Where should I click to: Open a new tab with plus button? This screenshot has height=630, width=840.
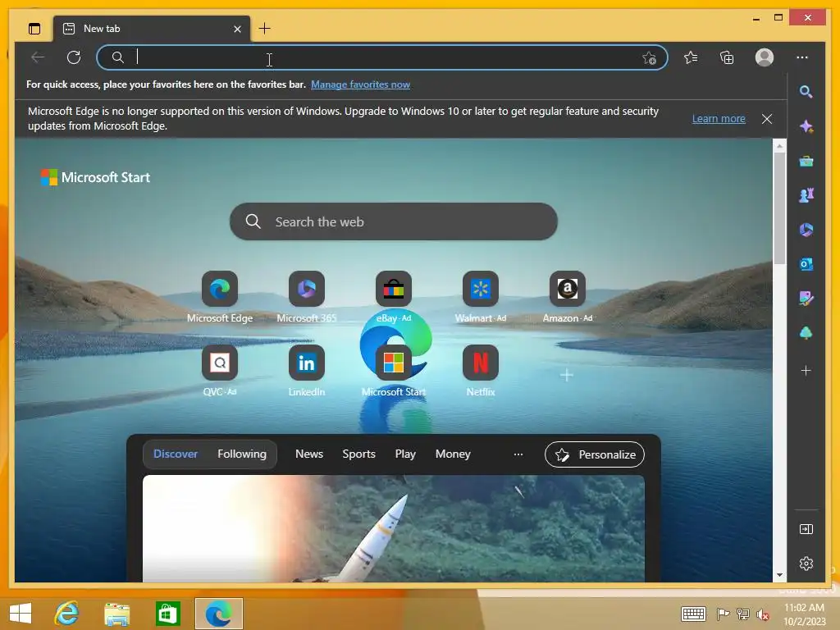click(x=265, y=29)
